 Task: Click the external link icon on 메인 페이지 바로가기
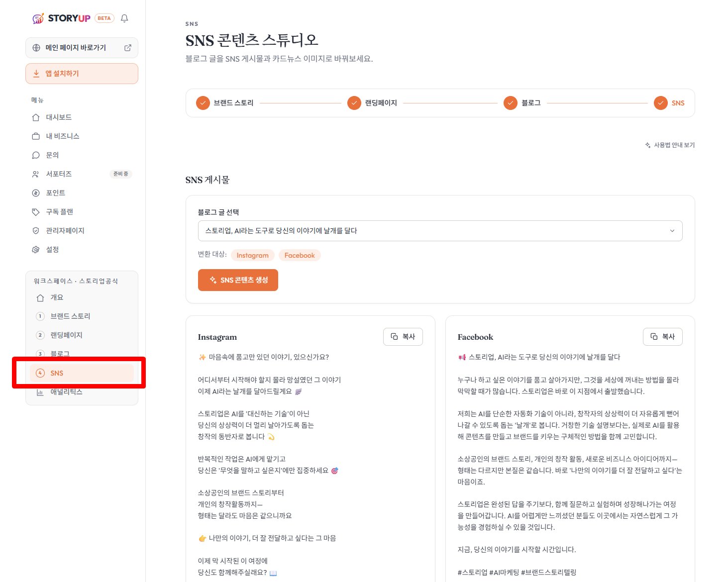pyautogui.click(x=127, y=48)
